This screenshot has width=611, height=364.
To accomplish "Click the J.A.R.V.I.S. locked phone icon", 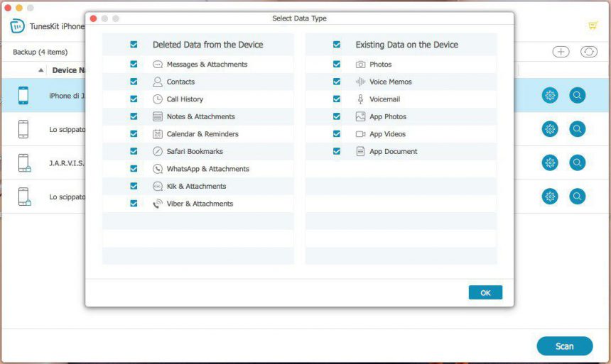I will 24,162.
